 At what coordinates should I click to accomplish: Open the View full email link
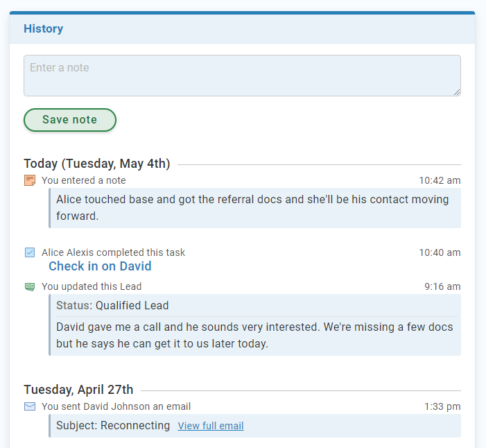(x=211, y=426)
